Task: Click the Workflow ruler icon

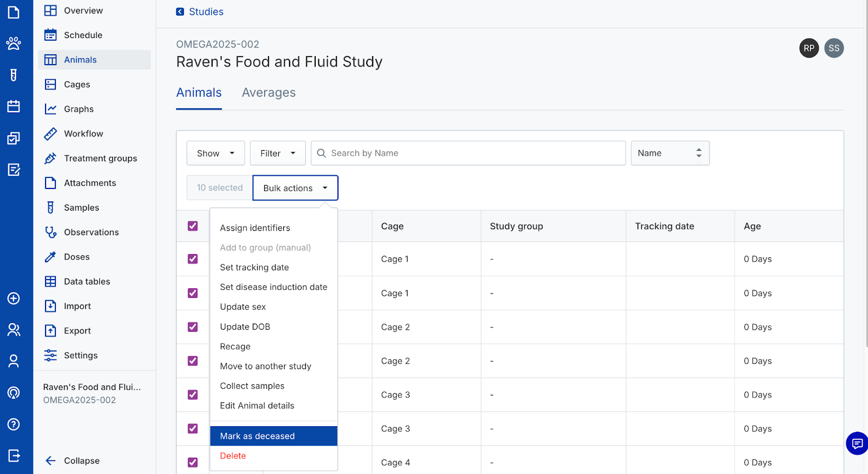Action: pyautogui.click(x=50, y=134)
